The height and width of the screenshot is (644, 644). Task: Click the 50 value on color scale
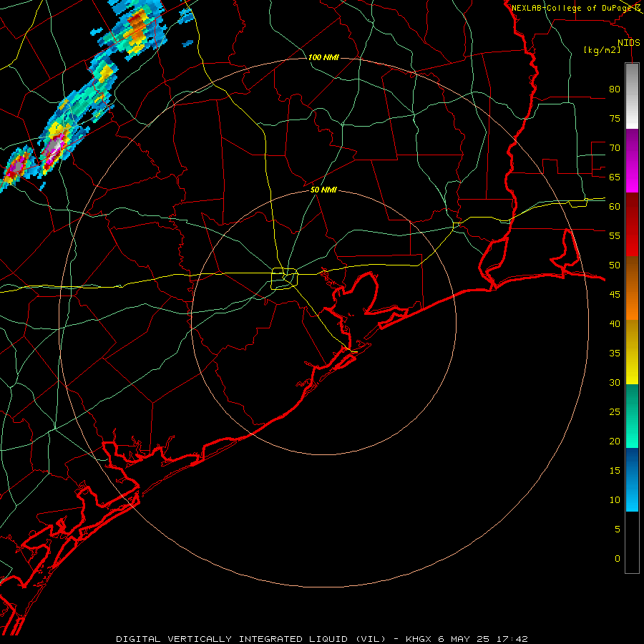[615, 265]
